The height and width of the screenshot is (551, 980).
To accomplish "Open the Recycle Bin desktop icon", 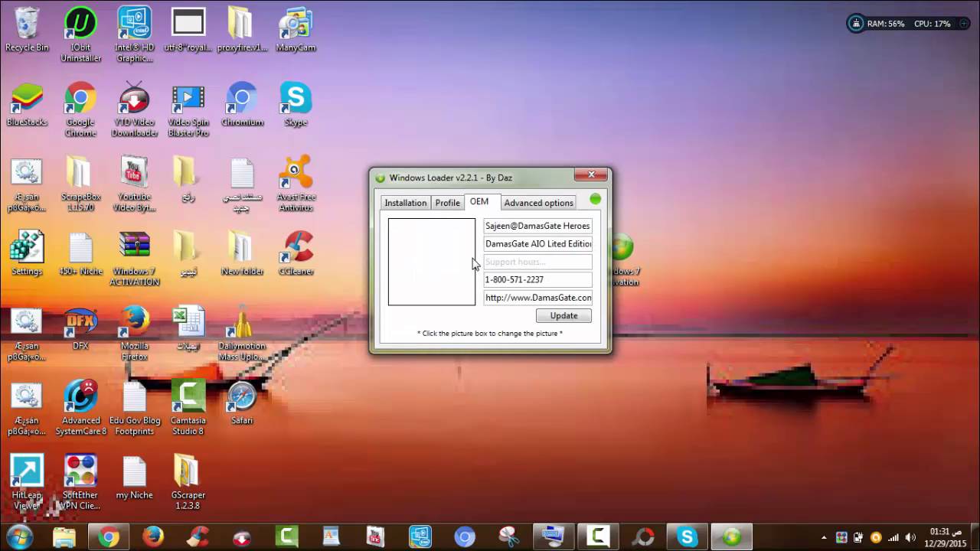I will tap(27, 31).
